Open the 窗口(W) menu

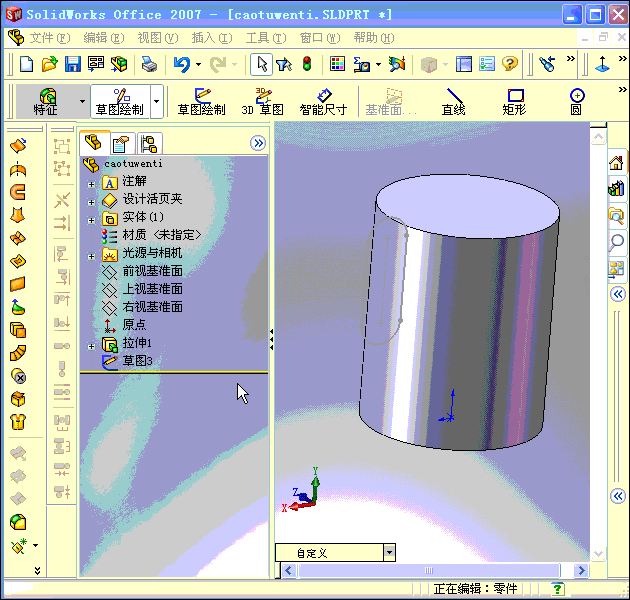coord(320,38)
